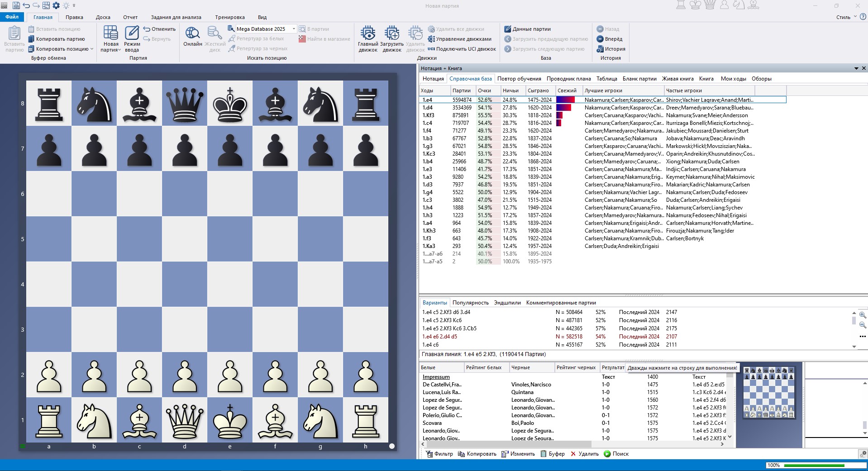Open Управление движками dialog

(x=461, y=39)
